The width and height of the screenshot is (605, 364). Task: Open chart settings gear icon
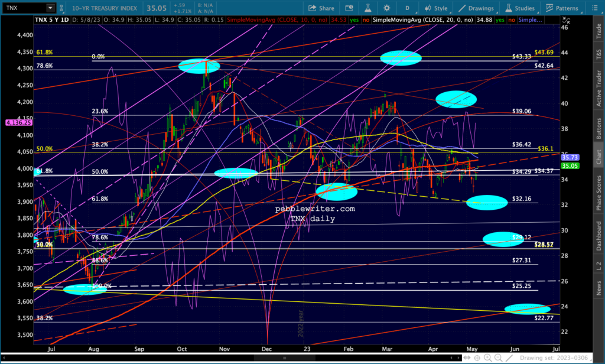pyautogui.click(x=386, y=8)
